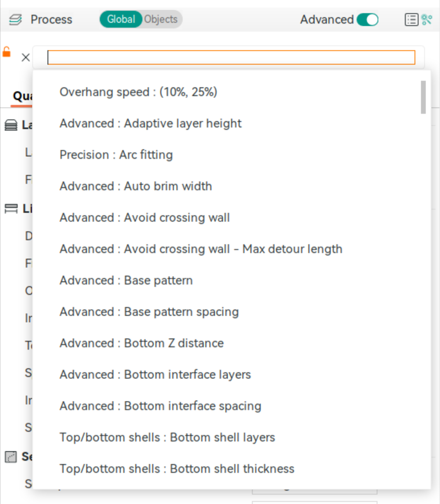Choose Overhang speed suggestion
440x504 pixels.
138,92
